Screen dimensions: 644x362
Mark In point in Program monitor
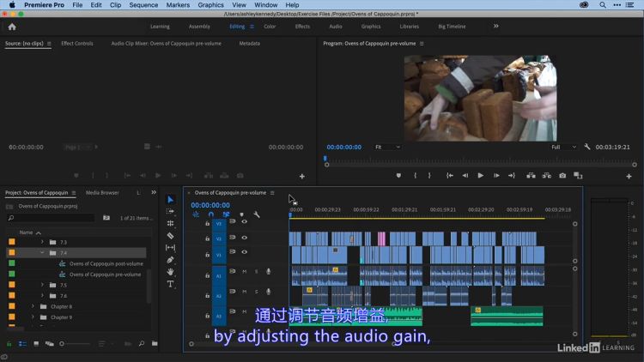pyautogui.click(x=416, y=175)
